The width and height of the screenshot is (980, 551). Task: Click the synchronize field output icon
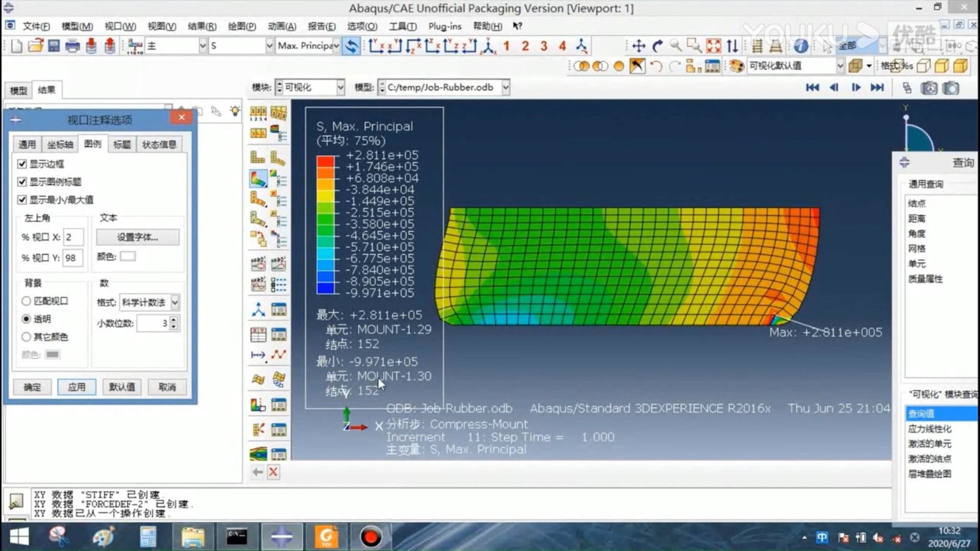tap(352, 46)
